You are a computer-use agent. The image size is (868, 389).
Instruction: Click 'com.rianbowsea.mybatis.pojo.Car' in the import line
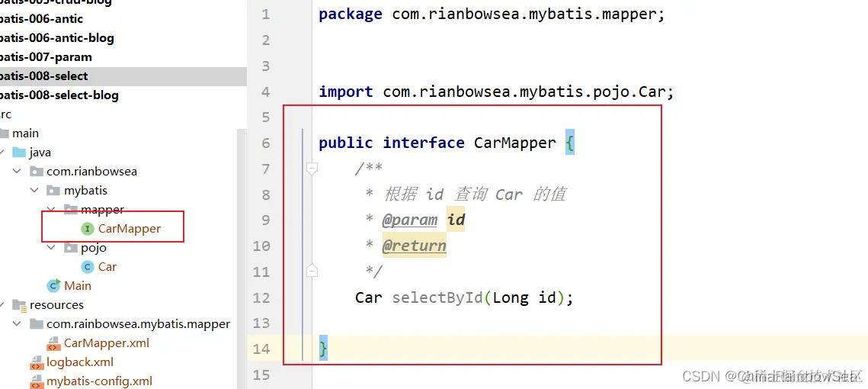click(x=524, y=92)
